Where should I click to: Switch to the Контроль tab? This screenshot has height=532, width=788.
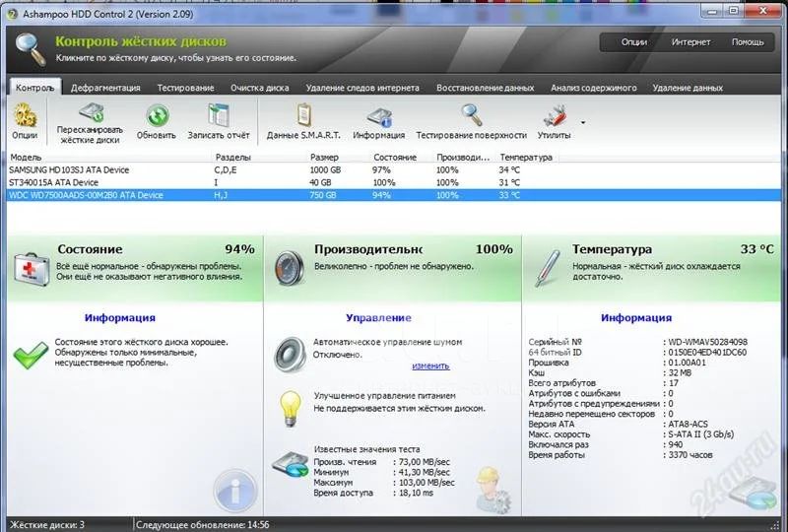(34, 88)
